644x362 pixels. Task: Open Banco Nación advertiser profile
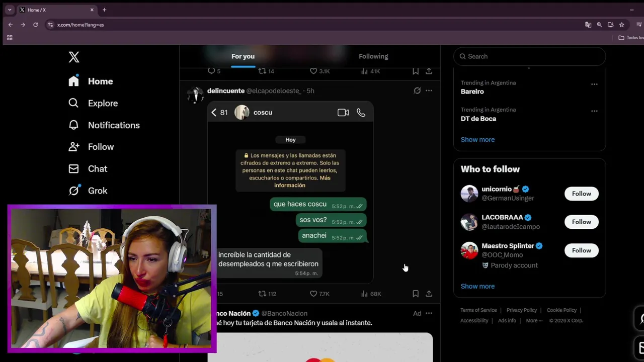[x=233, y=313]
